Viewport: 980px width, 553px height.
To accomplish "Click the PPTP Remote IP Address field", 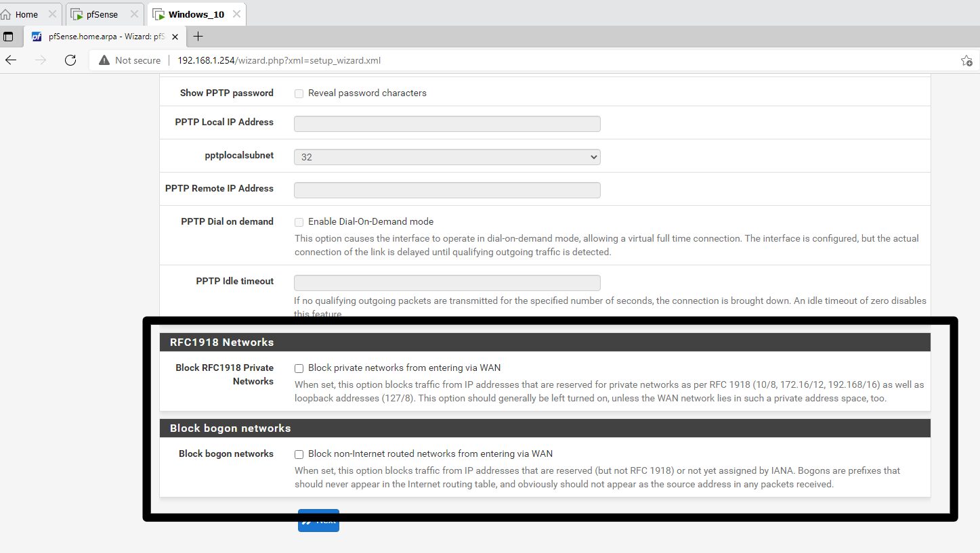I will pos(447,190).
